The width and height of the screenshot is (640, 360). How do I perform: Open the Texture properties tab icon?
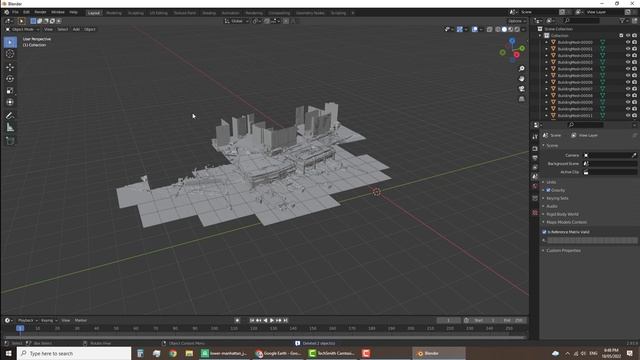pos(535,213)
